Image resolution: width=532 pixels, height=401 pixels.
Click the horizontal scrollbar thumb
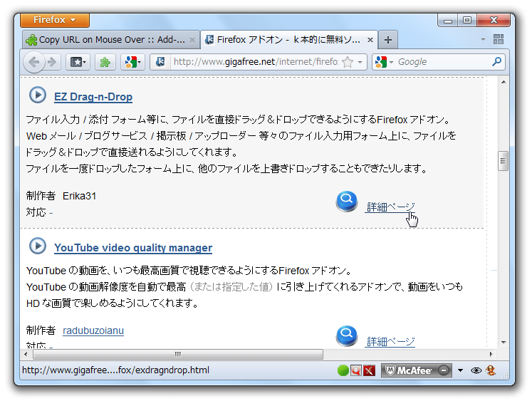[x=178, y=355]
